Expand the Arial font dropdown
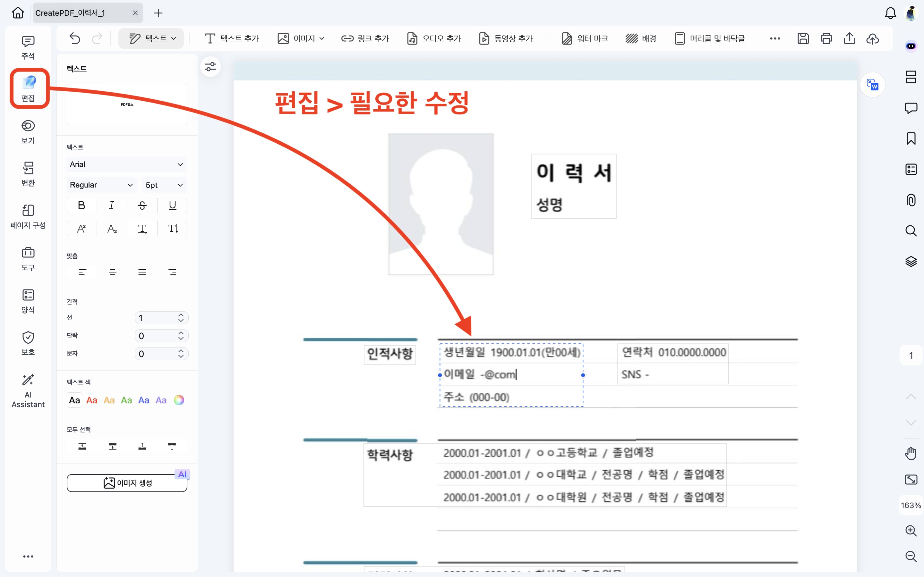Screen dimensions: 924x577 126,164
